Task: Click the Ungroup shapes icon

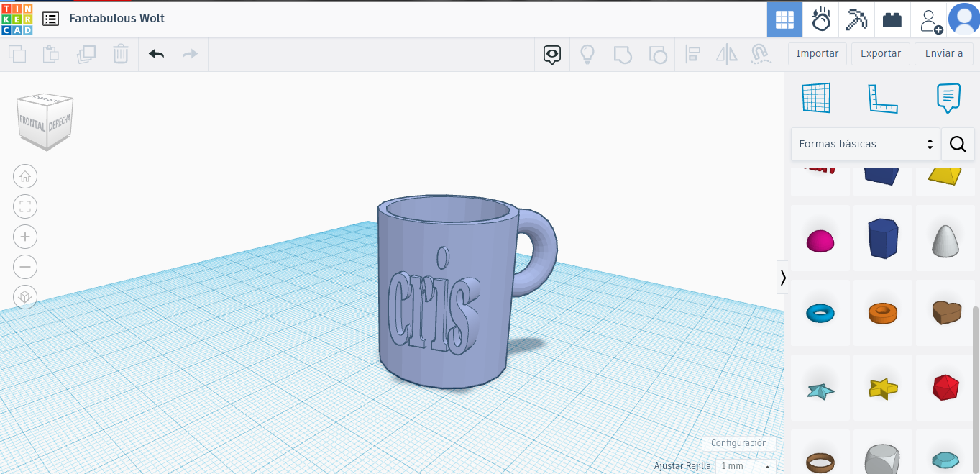Action: (x=657, y=55)
